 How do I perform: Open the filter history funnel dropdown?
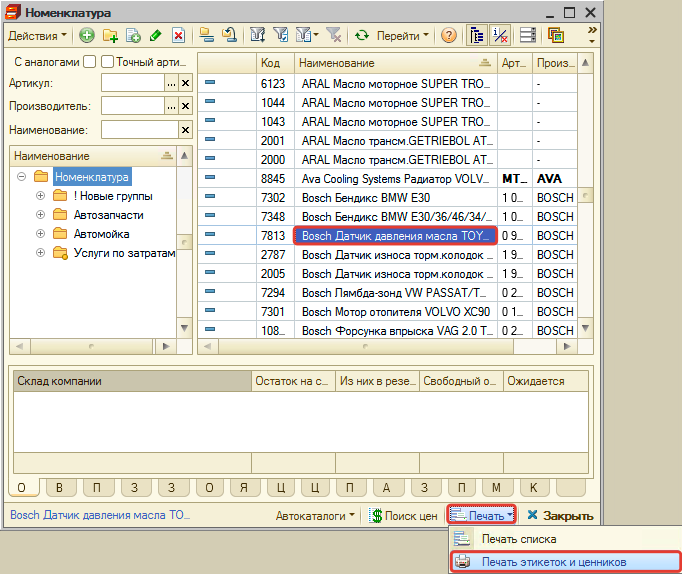[x=307, y=35]
